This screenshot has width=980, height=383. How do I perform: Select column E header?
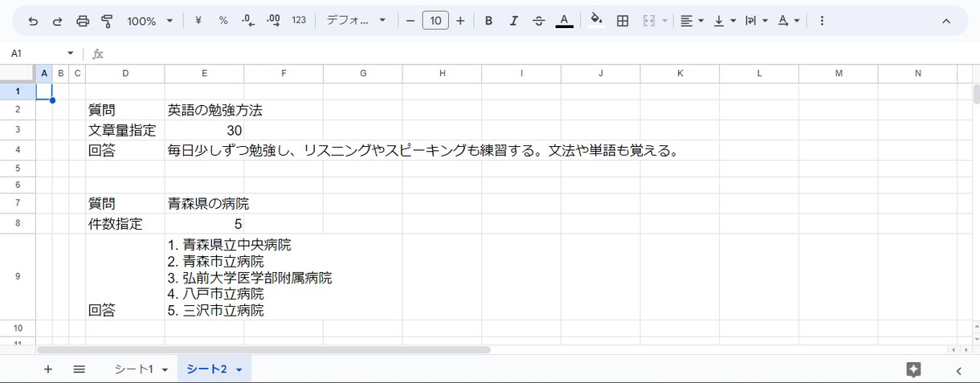[204, 73]
